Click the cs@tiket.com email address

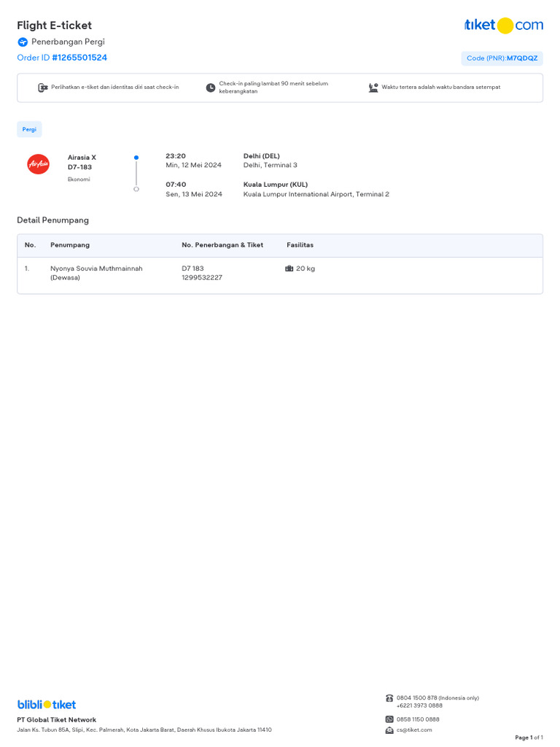pos(414,729)
